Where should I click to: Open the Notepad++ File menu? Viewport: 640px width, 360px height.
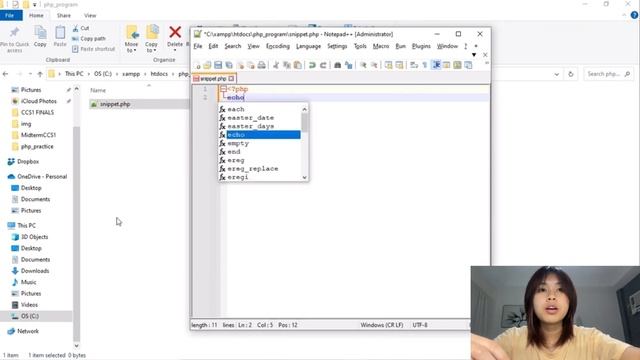pos(198,46)
